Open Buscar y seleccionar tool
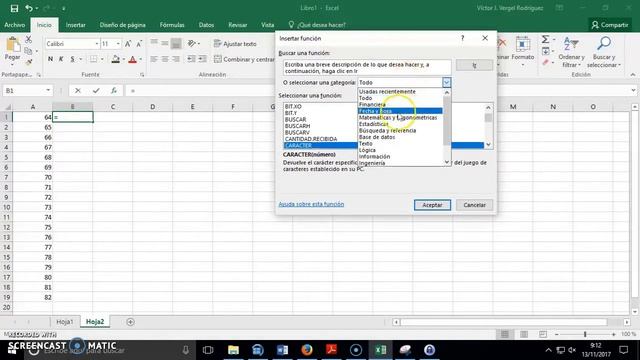 click(604, 52)
